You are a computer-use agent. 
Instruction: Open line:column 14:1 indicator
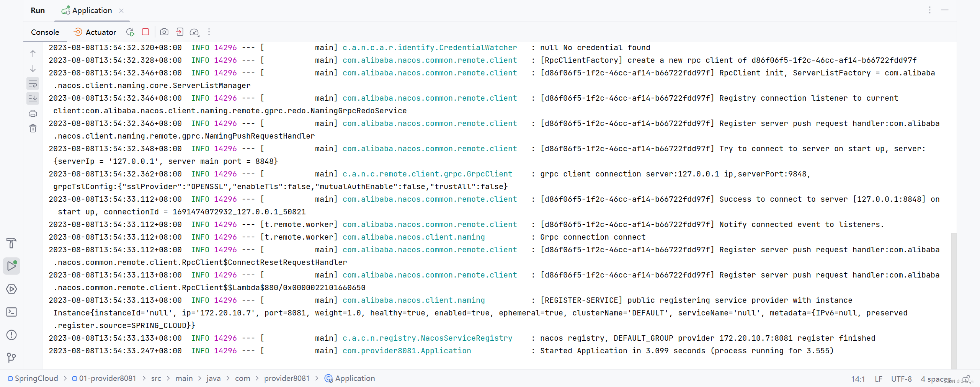click(x=858, y=379)
